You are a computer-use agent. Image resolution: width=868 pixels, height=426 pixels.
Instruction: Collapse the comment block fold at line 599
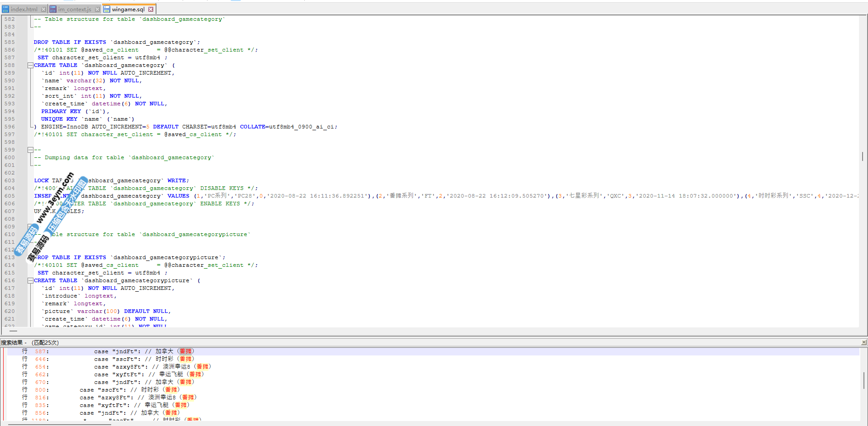(30, 150)
